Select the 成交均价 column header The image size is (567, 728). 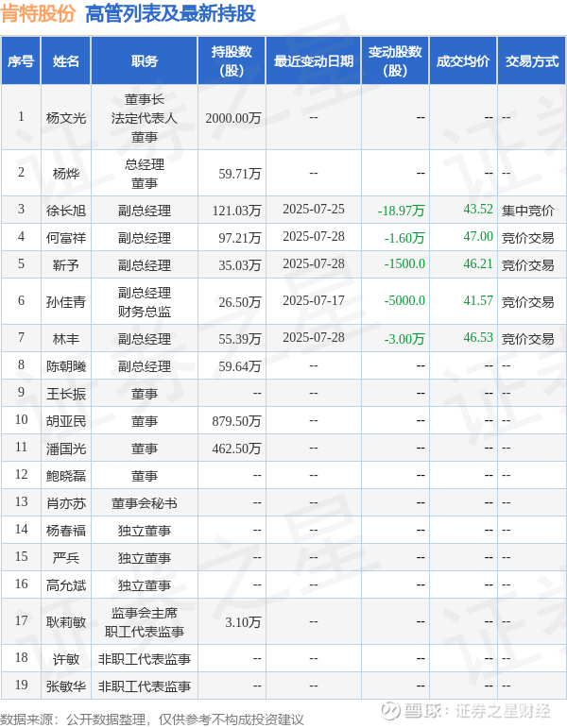coord(463,61)
